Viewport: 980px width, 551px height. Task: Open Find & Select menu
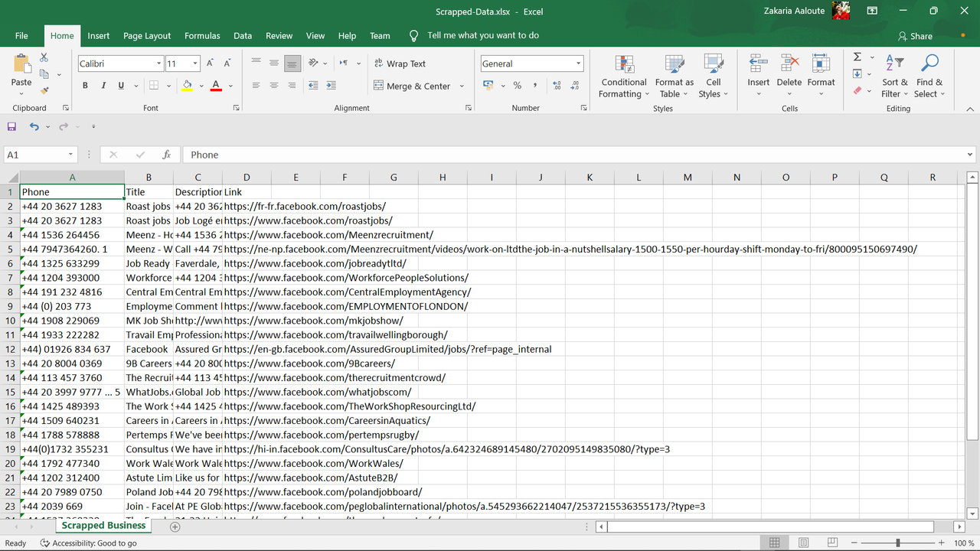point(929,77)
